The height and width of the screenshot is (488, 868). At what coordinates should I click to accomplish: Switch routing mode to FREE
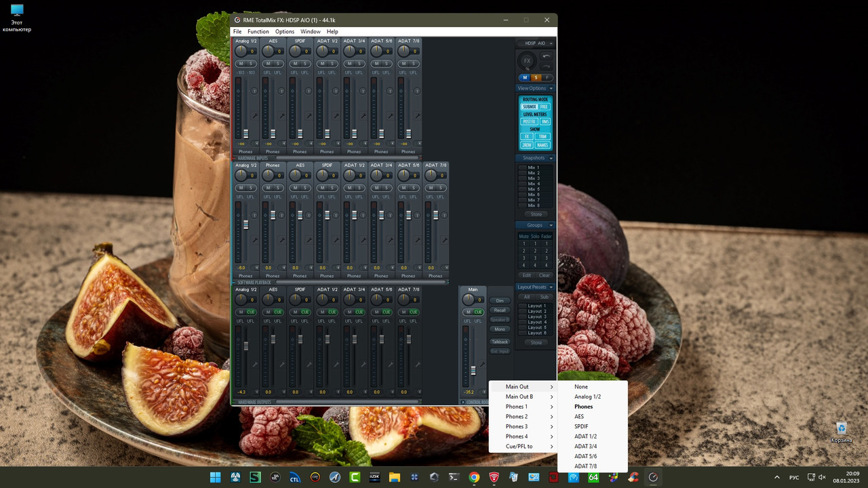[x=544, y=106]
